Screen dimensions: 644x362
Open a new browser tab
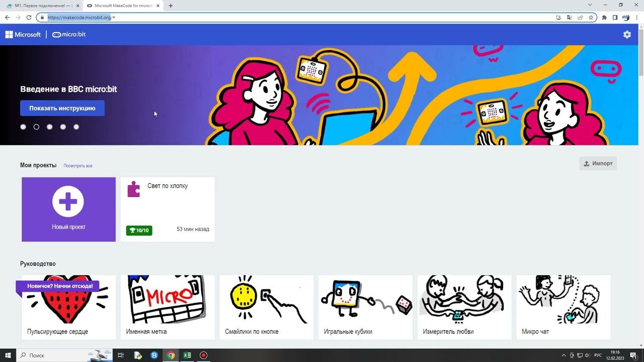click(171, 6)
